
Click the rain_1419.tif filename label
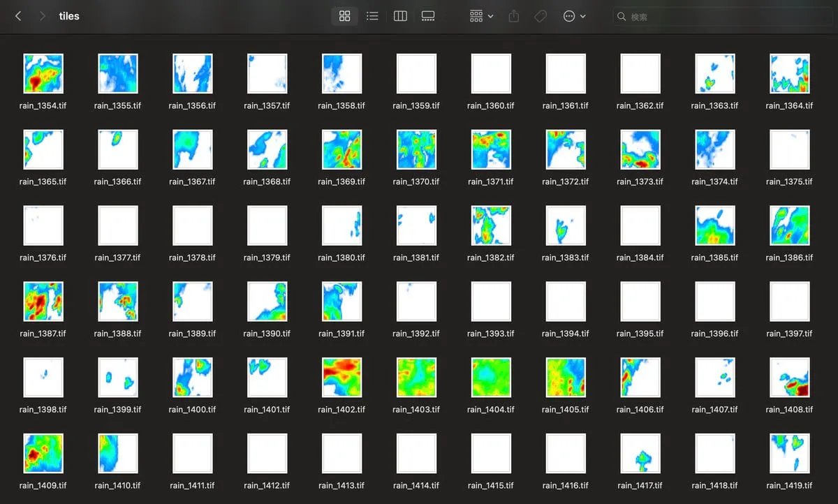click(789, 486)
